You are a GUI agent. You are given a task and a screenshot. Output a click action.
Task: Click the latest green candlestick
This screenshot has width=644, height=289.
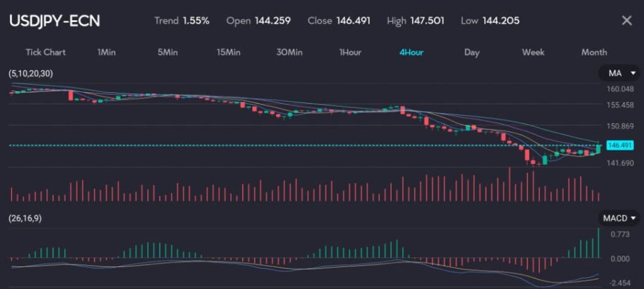tap(597, 148)
